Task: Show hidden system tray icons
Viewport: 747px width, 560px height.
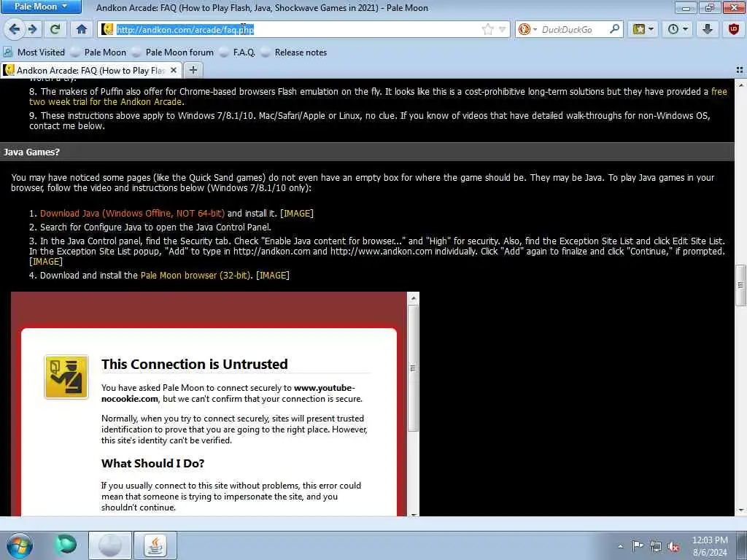Action: tap(620, 546)
